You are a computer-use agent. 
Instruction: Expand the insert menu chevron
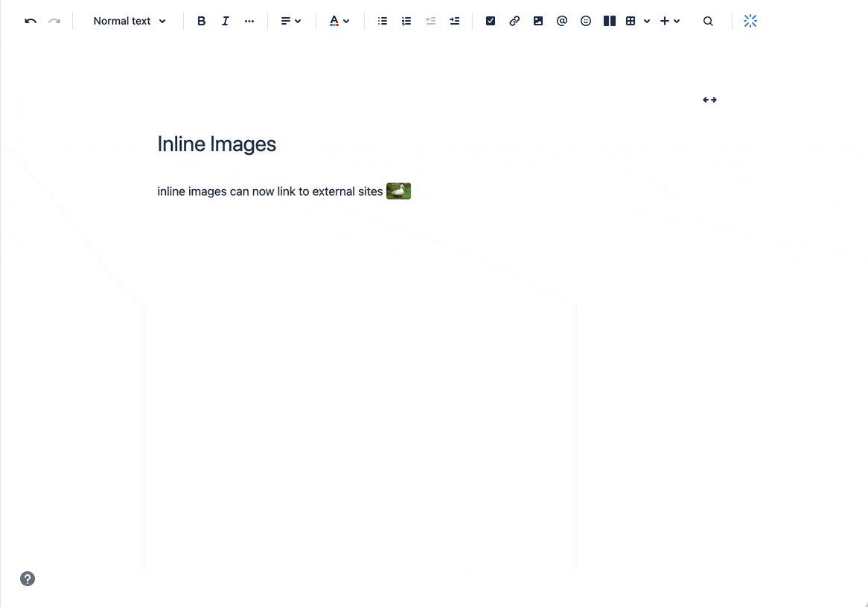pos(677,21)
